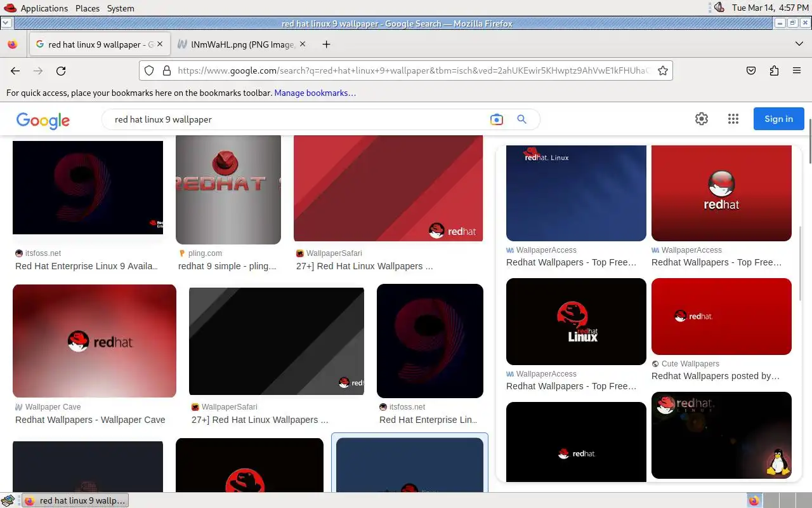Open blue Redhat Linux WallpaperAccess thumbnail
The width and height of the screenshot is (812, 508).
tap(576, 193)
